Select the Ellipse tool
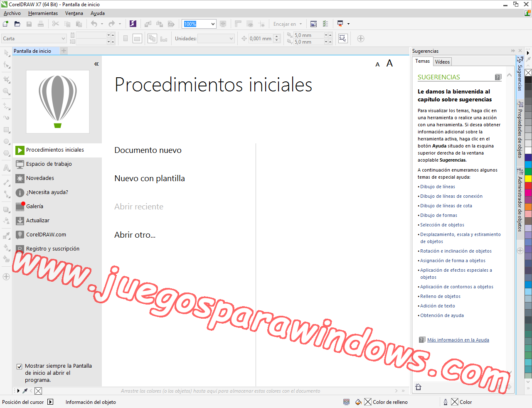 [6, 142]
